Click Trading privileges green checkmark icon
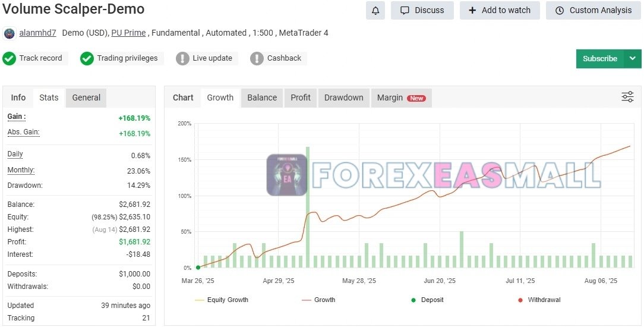 tap(87, 58)
